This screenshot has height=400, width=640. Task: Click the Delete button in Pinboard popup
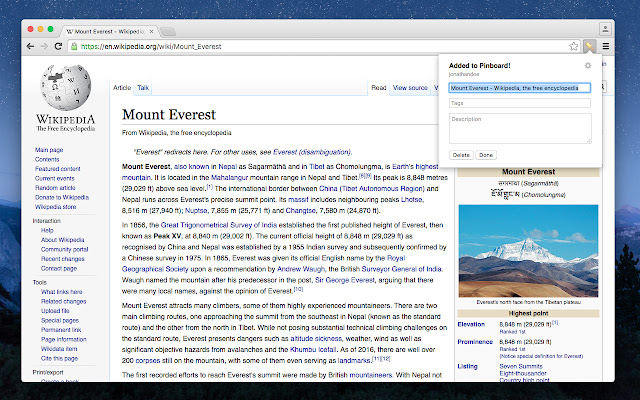pyautogui.click(x=461, y=155)
